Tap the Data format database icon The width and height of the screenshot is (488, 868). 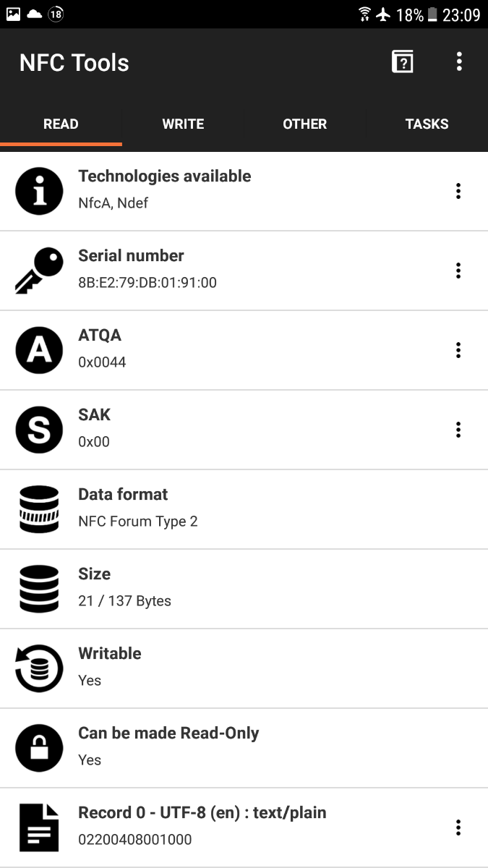[39, 509]
